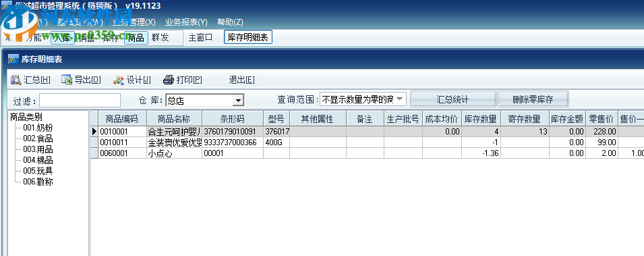Click the 删除零库存 button
The image size is (644, 256).
pyautogui.click(x=533, y=99)
